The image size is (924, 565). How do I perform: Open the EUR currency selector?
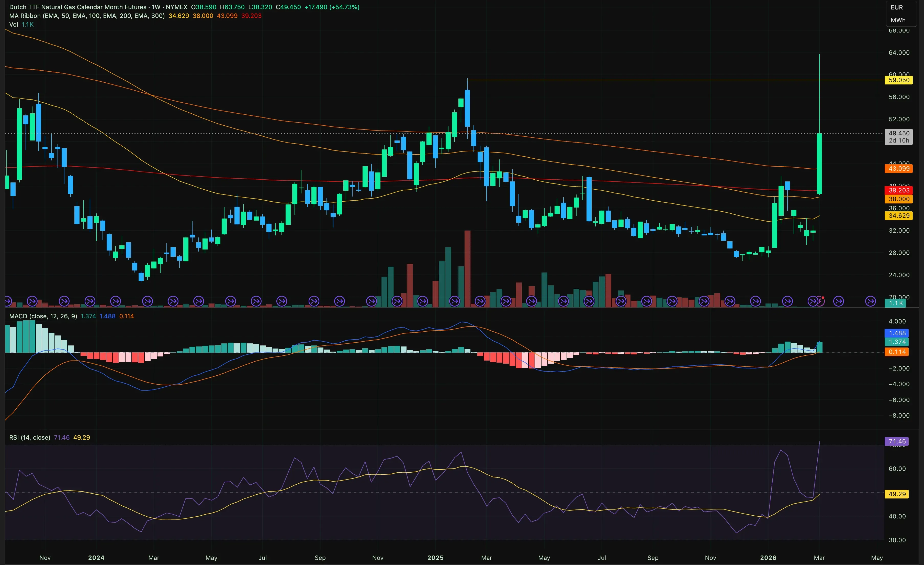897,7
